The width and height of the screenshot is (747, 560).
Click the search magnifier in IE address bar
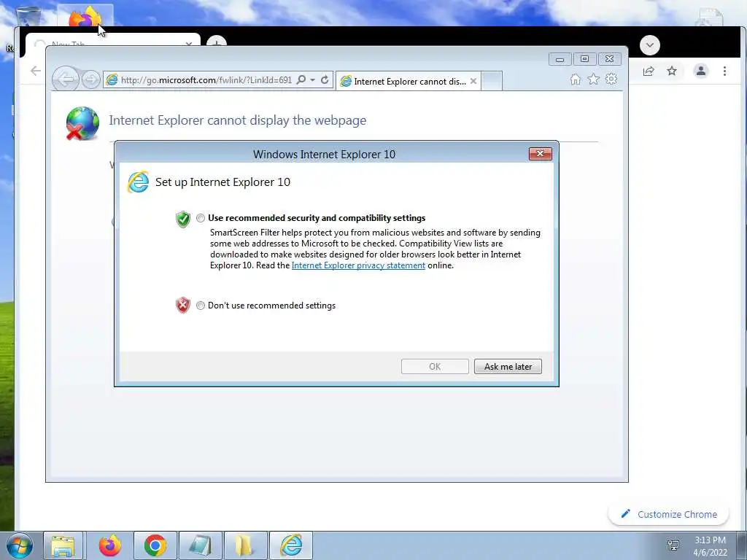301,79
